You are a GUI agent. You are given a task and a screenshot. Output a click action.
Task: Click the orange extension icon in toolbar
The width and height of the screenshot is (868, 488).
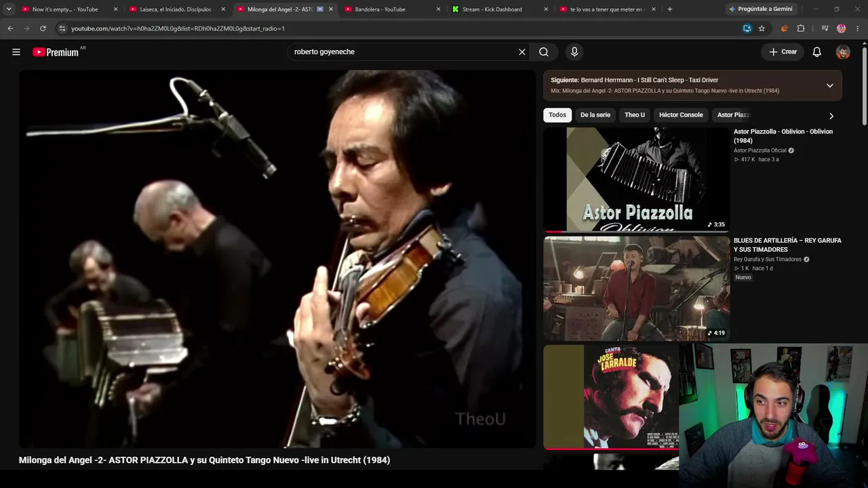pyautogui.click(x=785, y=28)
